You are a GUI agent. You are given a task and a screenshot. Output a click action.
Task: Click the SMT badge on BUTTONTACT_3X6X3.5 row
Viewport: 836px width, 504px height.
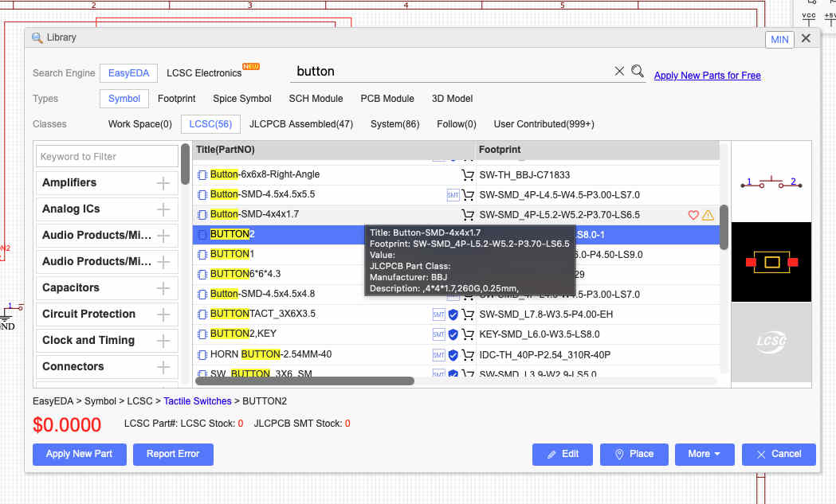439,315
